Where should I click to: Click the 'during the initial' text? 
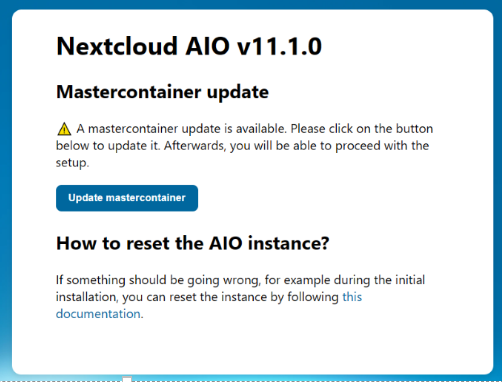pyautogui.click(x=379, y=280)
